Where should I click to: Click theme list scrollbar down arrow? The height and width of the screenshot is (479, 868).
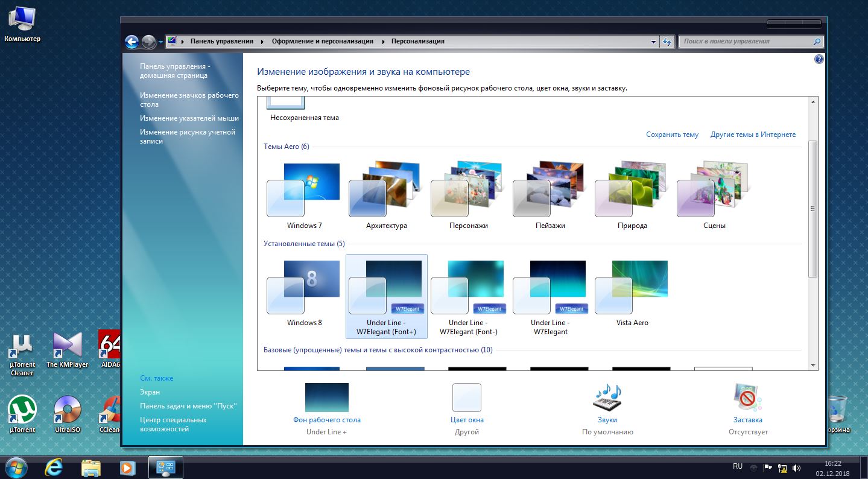(813, 365)
